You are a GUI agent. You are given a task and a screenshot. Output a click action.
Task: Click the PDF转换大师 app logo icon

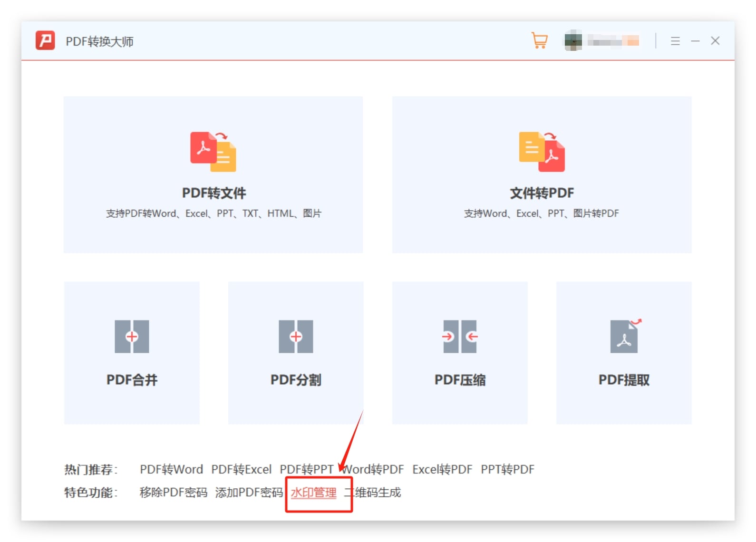(x=45, y=41)
